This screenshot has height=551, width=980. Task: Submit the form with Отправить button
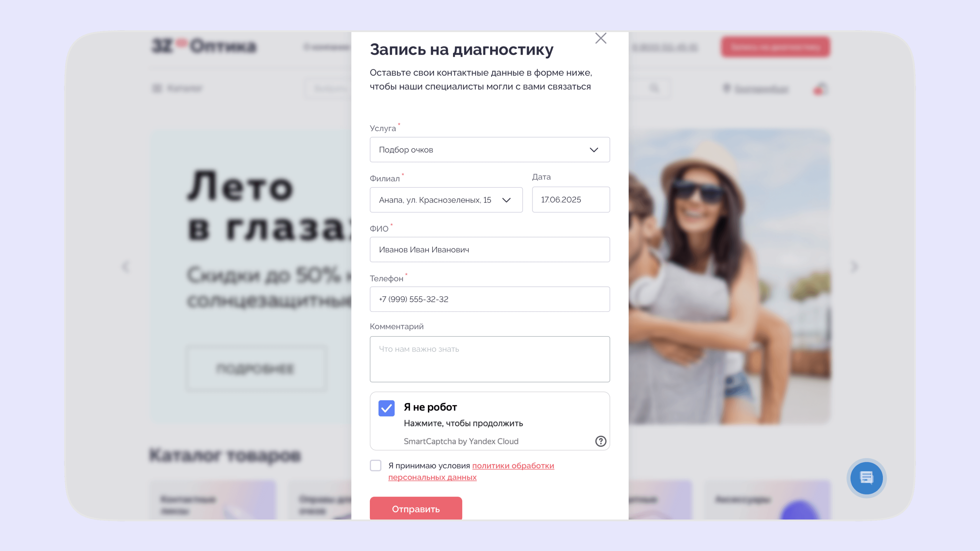click(416, 508)
